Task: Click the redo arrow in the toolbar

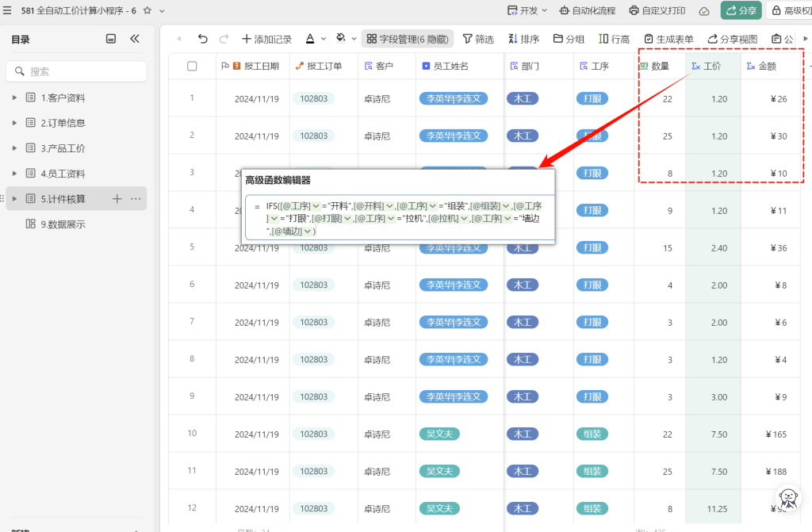Action: (x=224, y=39)
